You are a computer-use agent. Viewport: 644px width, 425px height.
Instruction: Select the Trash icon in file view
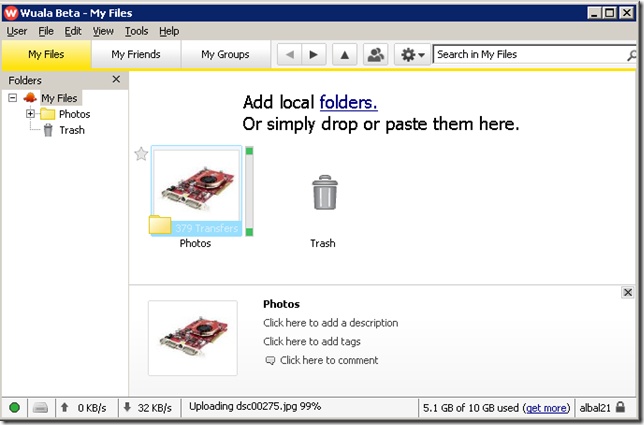[x=325, y=193]
